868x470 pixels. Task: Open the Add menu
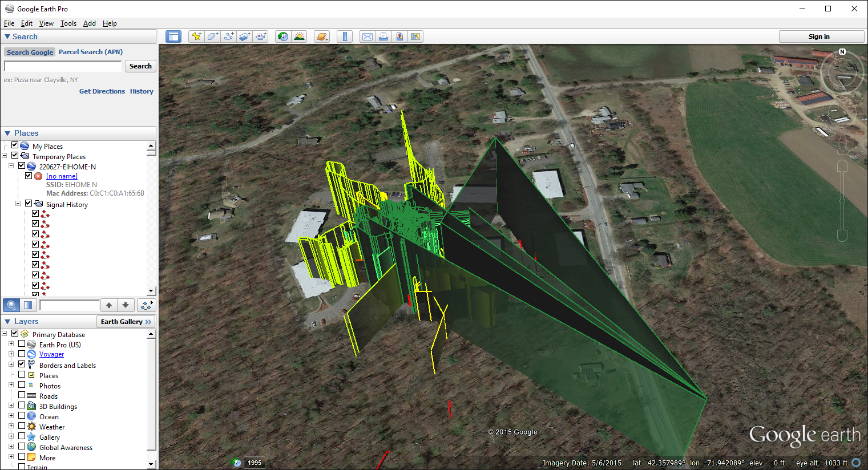[90, 23]
